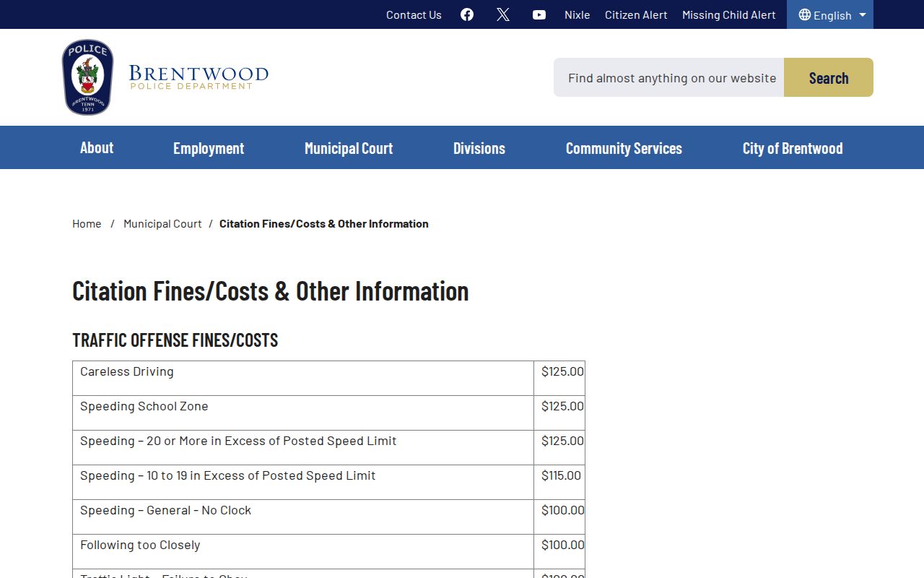Click the main heading Citation Fines/Costs & Other Information
This screenshot has height=578, width=924.
(x=271, y=290)
